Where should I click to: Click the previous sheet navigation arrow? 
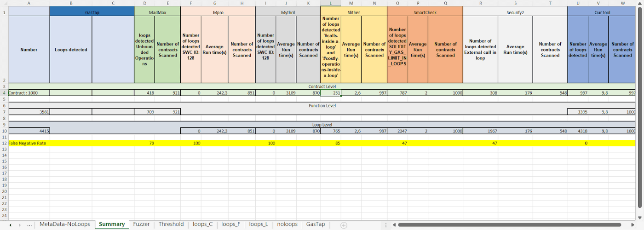pos(10,225)
